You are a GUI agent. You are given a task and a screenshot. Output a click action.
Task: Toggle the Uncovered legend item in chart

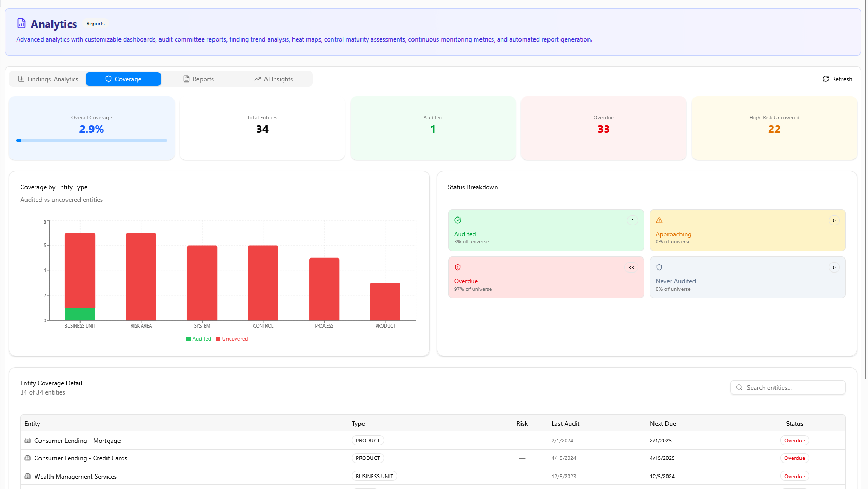click(x=232, y=339)
